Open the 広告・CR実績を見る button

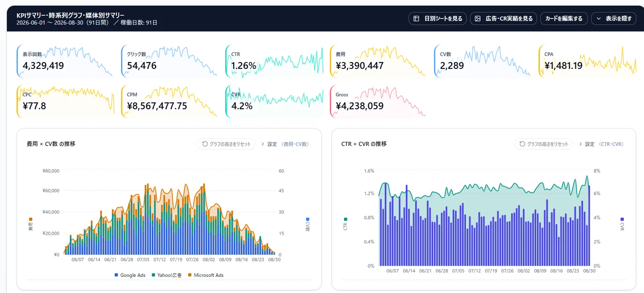click(x=503, y=18)
